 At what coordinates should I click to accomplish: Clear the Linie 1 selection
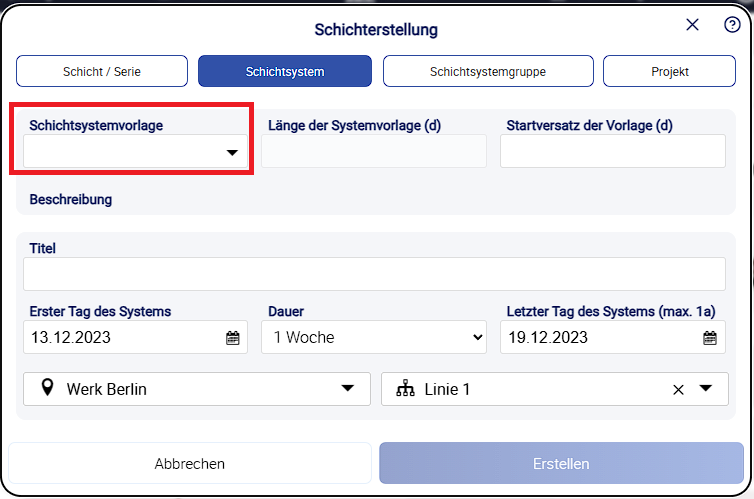click(678, 390)
